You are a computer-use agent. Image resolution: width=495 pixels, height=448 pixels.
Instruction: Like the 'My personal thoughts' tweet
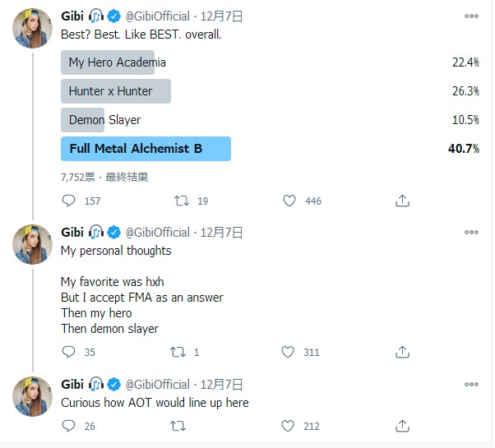pos(289,352)
